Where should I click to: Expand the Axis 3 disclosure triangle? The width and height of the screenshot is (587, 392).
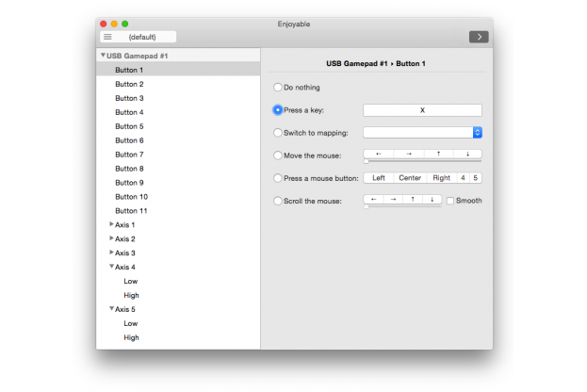pos(111,253)
